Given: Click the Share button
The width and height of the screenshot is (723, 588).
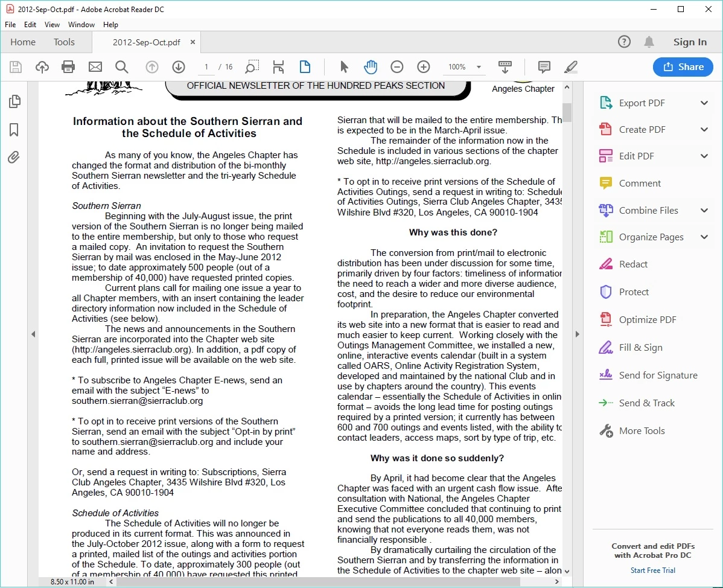Looking at the screenshot, I should click(683, 67).
